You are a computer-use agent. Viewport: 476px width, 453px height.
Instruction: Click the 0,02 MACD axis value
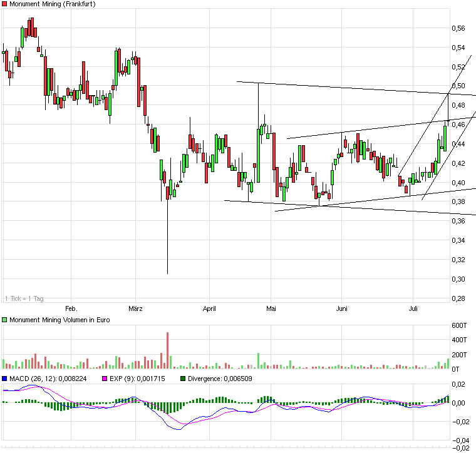[x=458, y=384]
